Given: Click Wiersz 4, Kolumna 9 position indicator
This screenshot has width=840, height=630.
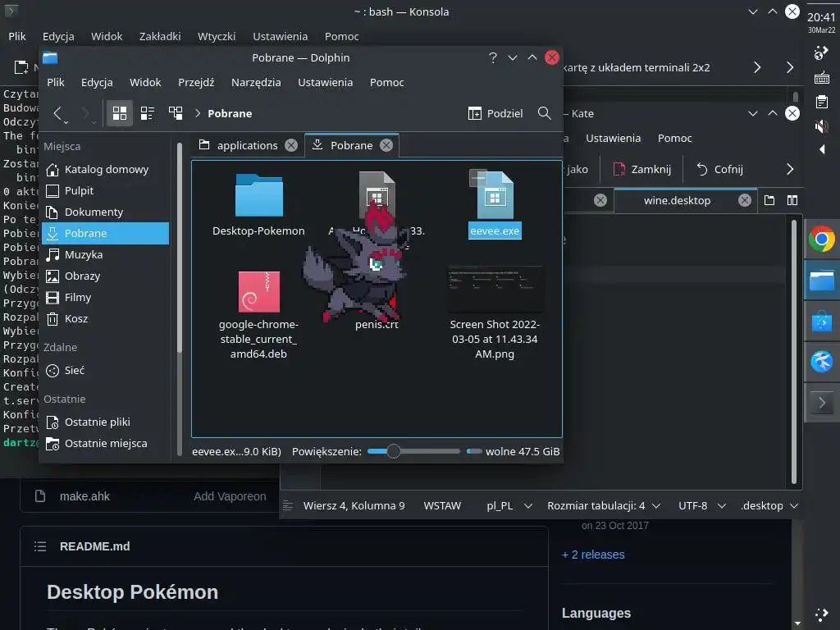Looking at the screenshot, I should point(354,505).
